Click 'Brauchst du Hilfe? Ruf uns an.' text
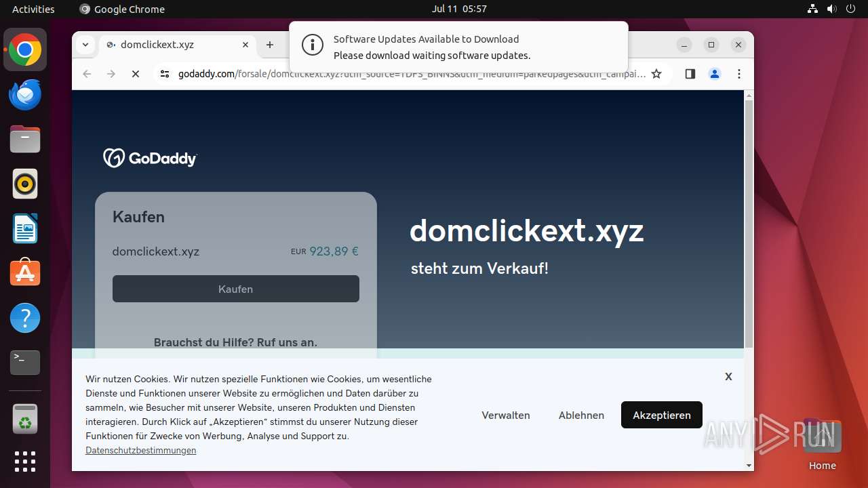This screenshot has width=868, height=488. point(235,342)
